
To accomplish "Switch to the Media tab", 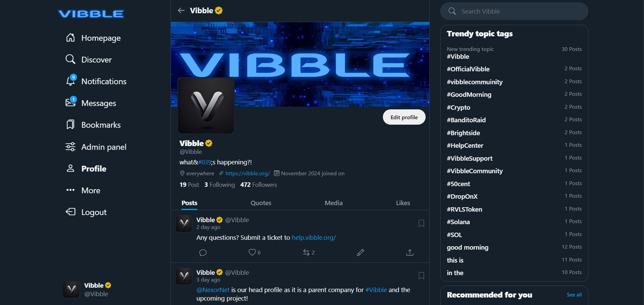I will [x=334, y=203].
